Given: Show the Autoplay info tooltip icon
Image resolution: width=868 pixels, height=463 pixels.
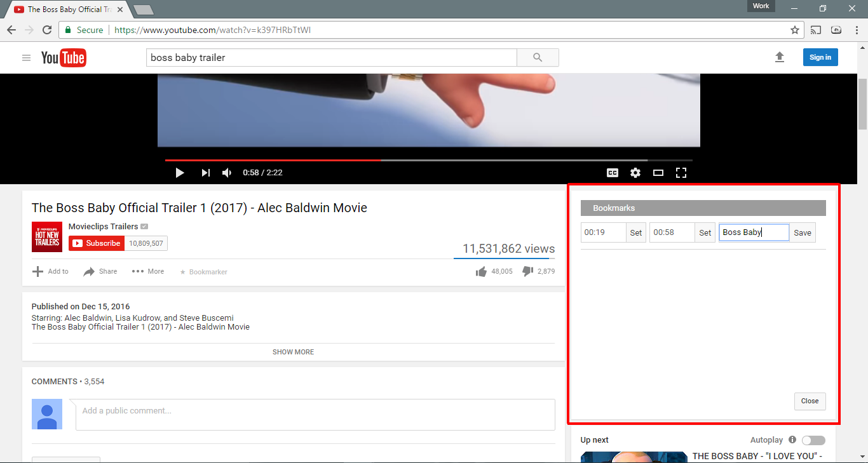Looking at the screenshot, I should coord(792,440).
